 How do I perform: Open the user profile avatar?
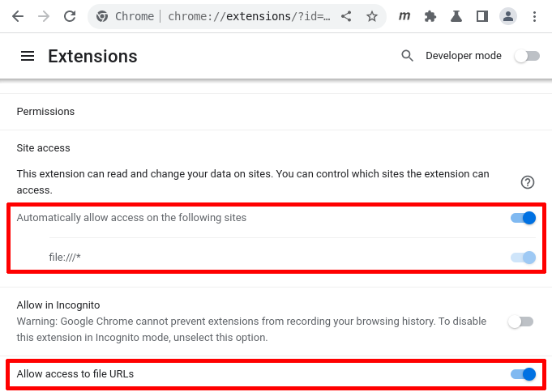508,16
